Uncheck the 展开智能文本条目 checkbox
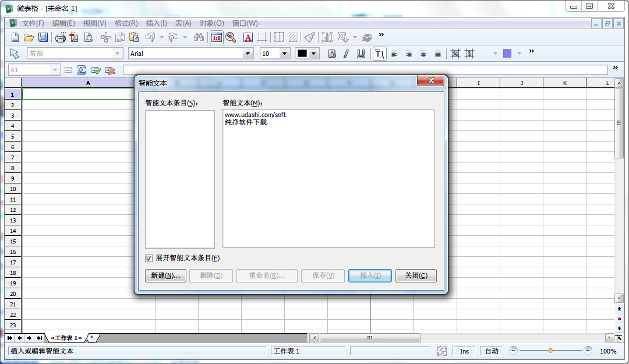629x364 pixels. point(149,258)
